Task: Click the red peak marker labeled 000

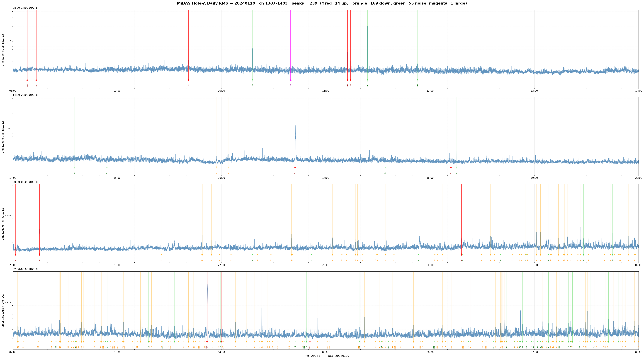Action: 27,80
